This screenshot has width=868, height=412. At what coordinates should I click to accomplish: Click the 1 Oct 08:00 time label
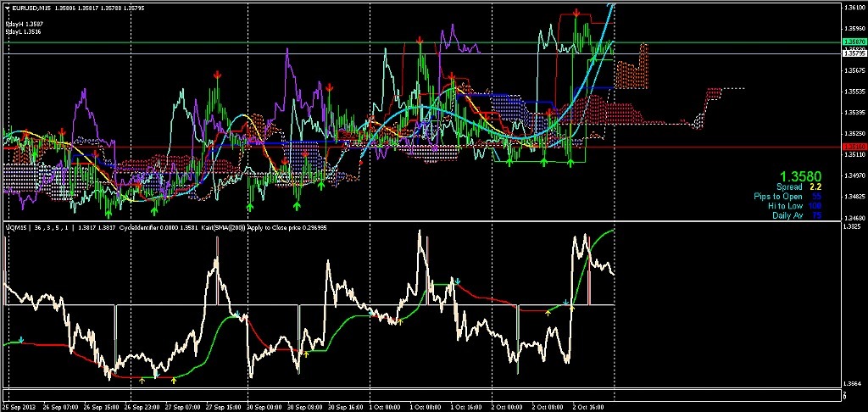pos(426,407)
